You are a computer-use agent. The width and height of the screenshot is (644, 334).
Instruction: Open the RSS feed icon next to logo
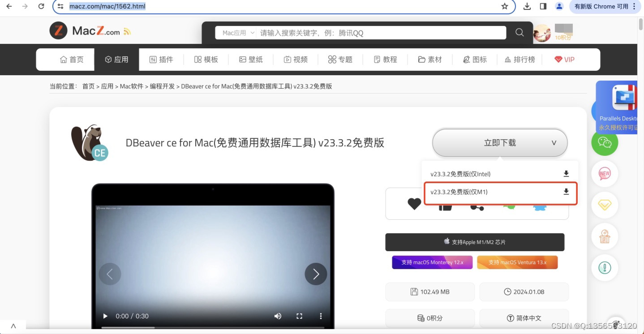tap(127, 31)
